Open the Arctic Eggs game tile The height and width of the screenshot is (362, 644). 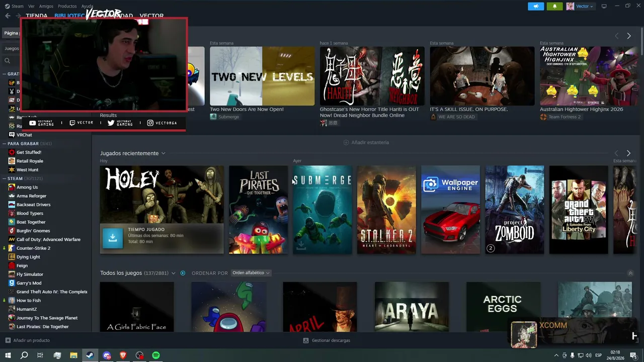pos(504,307)
